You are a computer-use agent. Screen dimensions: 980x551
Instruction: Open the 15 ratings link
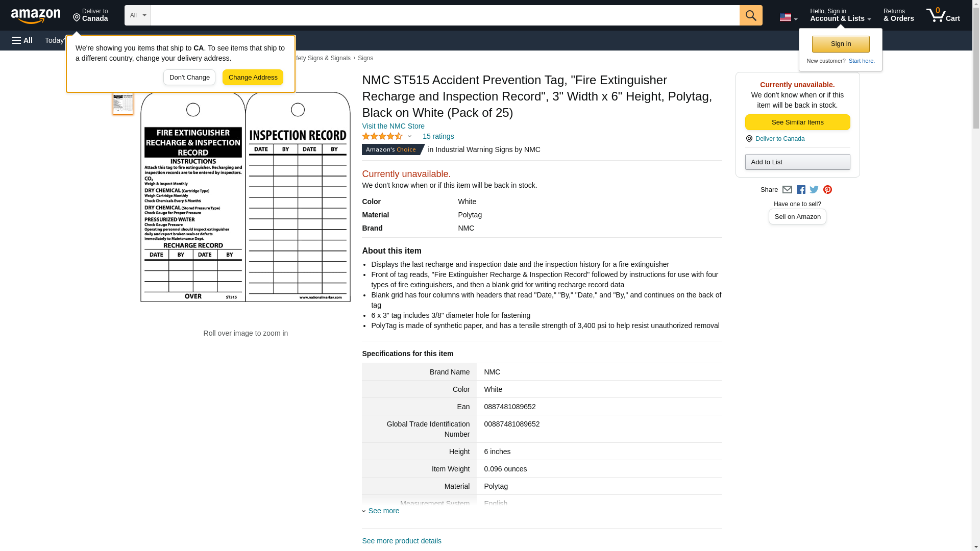click(438, 136)
